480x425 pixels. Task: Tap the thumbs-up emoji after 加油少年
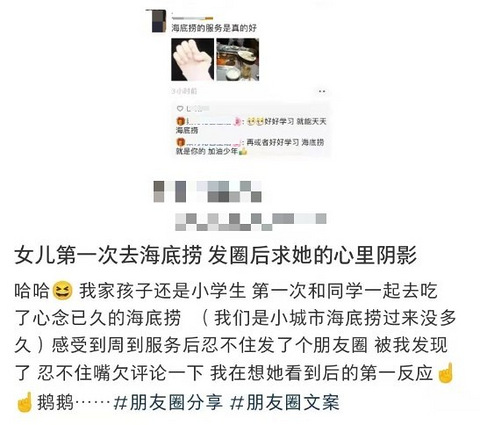[x=243, y=151]
